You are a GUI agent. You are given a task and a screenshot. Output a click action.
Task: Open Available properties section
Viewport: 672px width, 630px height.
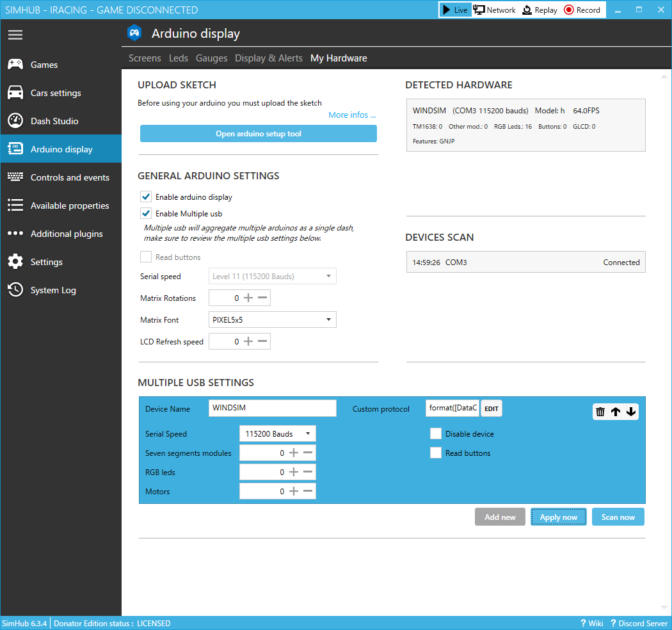(x=61, y=206)
